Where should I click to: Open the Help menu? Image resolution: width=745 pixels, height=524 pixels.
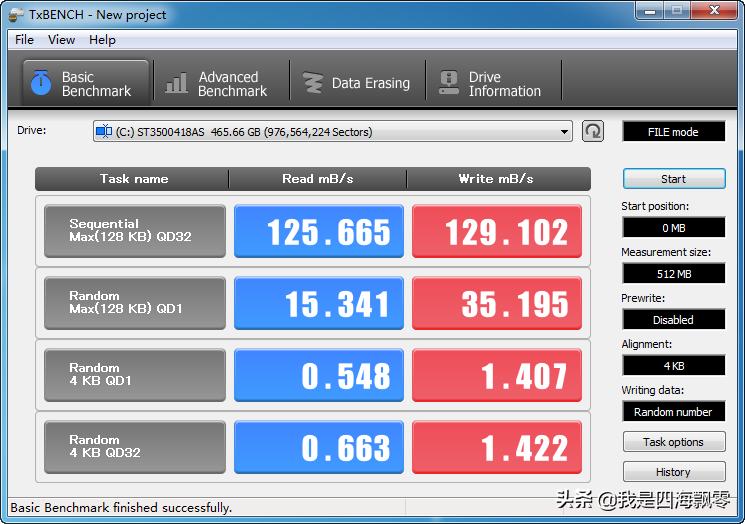click(102, 40)
